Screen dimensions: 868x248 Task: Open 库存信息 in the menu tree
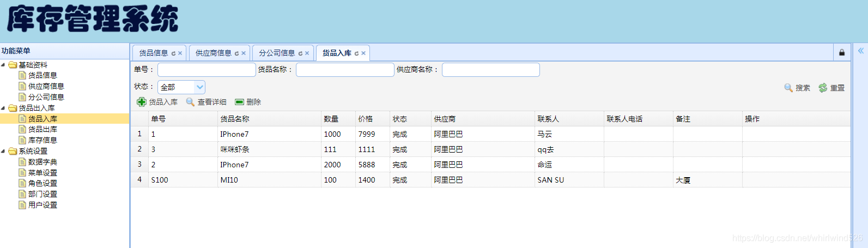pyautogui.click(x=43, y=140)
